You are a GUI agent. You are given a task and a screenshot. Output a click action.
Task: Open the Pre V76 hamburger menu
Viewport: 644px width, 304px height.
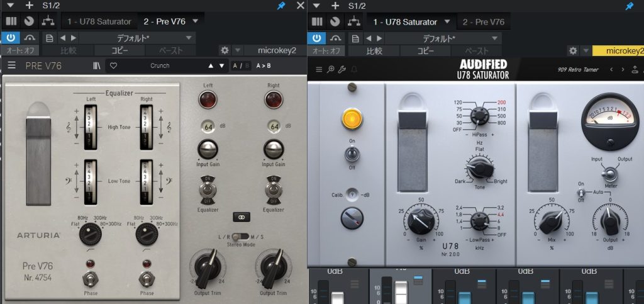point(11,65)
